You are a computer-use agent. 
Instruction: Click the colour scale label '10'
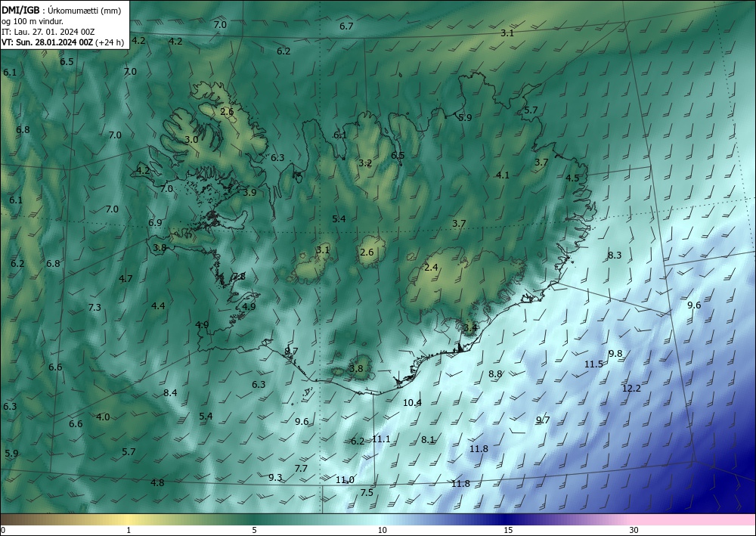(383, 531)
